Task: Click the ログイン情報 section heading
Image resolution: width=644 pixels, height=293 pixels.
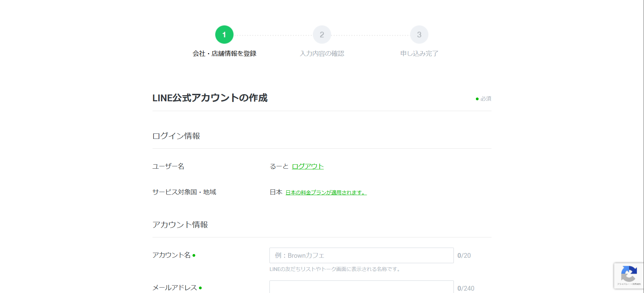Action: point(176,136)
